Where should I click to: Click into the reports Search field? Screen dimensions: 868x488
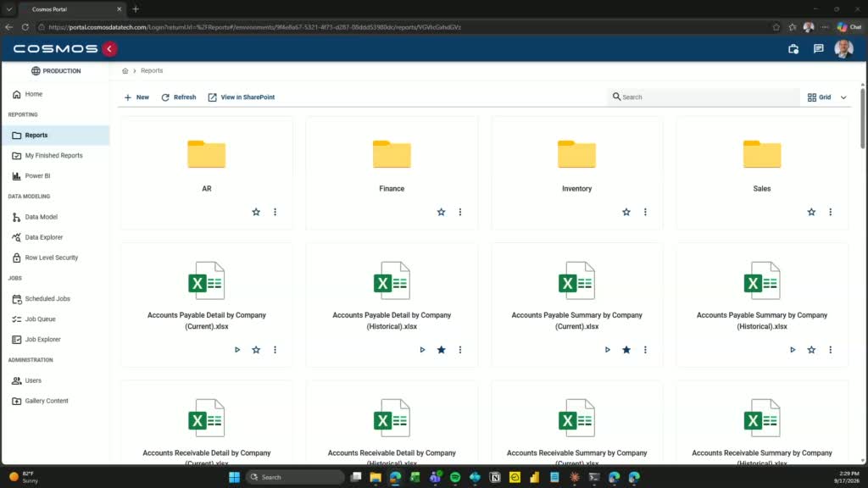pos(704,97)
